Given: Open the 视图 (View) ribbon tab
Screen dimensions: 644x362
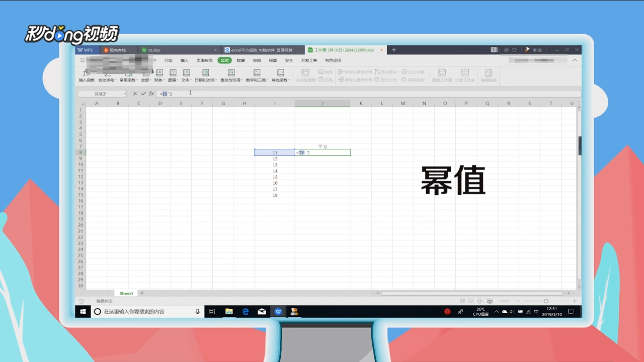Looking at the screenshot, I should 273,60.
